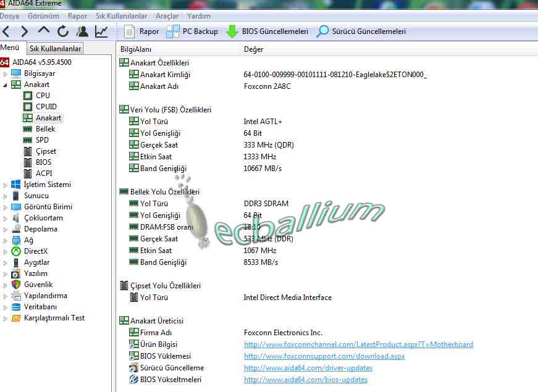The height and width of the screenshot is (392, 538).
Task: Expand the İşletim Sistemi tree node
Action: (x=5, y=185)
